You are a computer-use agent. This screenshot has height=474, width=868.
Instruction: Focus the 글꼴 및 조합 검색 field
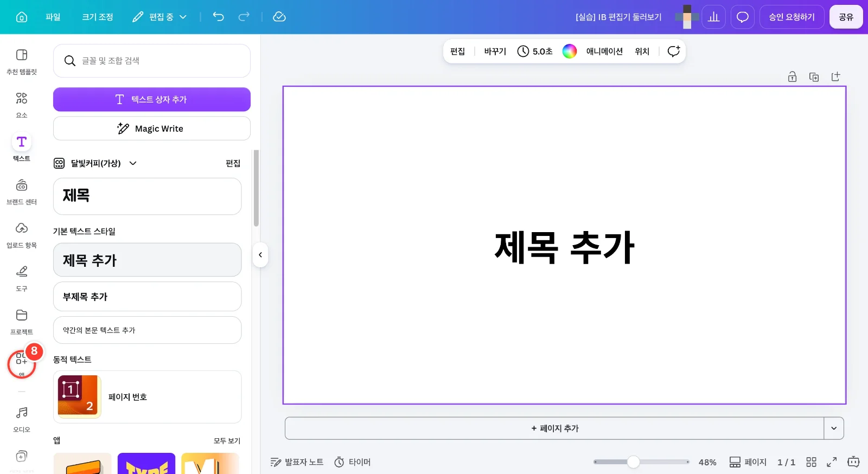(x=152, y=61)
